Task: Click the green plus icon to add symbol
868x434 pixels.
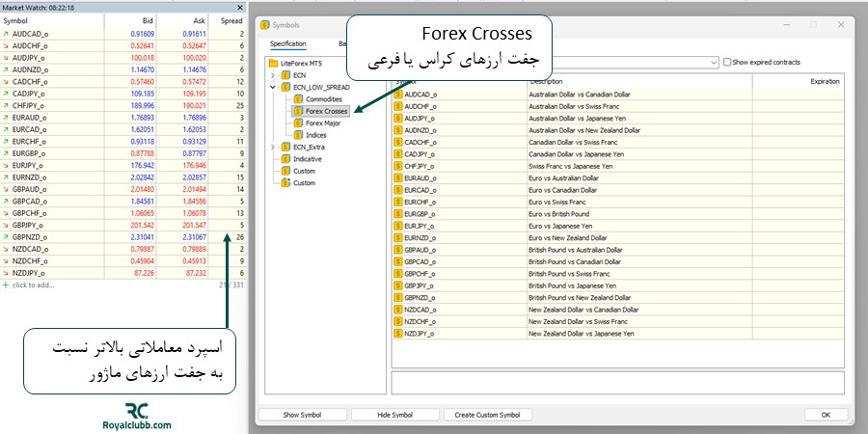Action: (6, 285)
